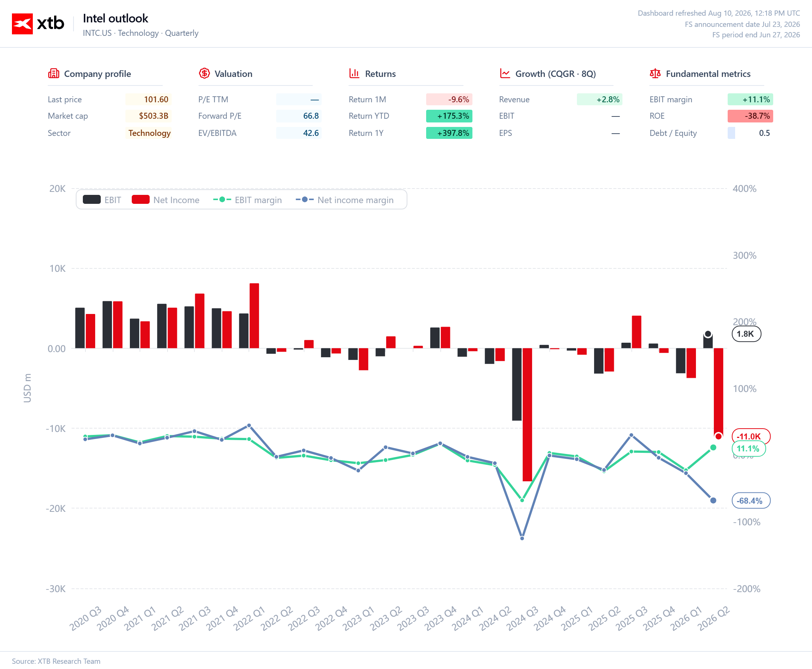This screenshot has width=812, height=669.
Task: Click the 11.1% EBIT margin data label
Action: [749, 449]
